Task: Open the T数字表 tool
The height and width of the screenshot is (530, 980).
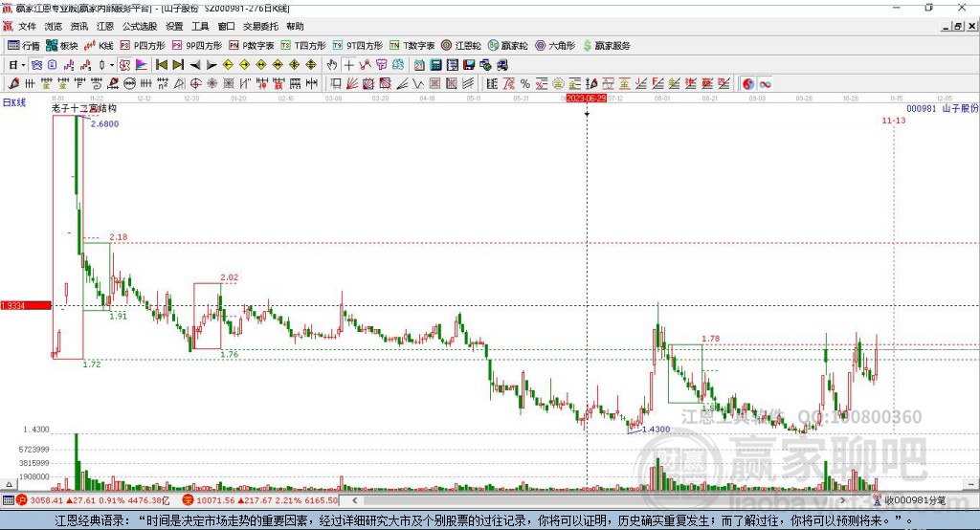Action: pyautogui.click(x=412, y=46)
